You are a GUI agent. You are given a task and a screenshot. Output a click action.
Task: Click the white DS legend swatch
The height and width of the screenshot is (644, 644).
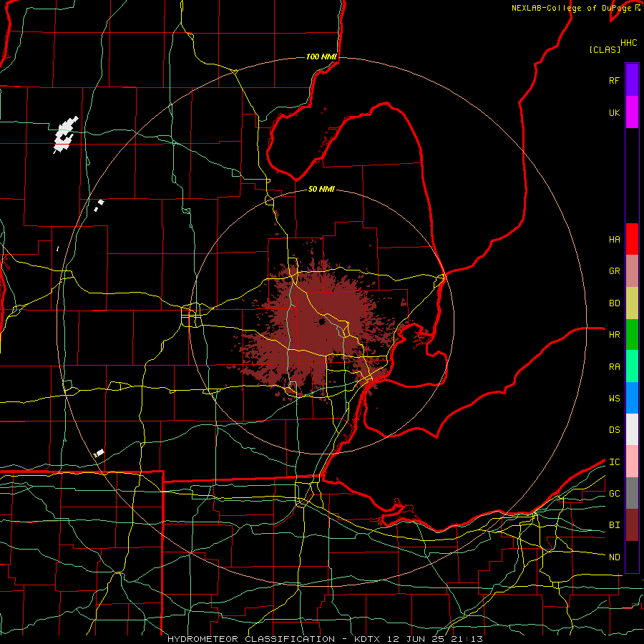632,429
